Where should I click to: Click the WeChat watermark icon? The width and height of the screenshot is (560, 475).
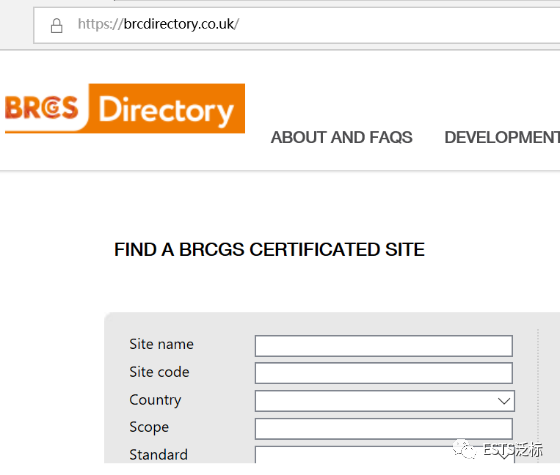[x=465, y=449]
